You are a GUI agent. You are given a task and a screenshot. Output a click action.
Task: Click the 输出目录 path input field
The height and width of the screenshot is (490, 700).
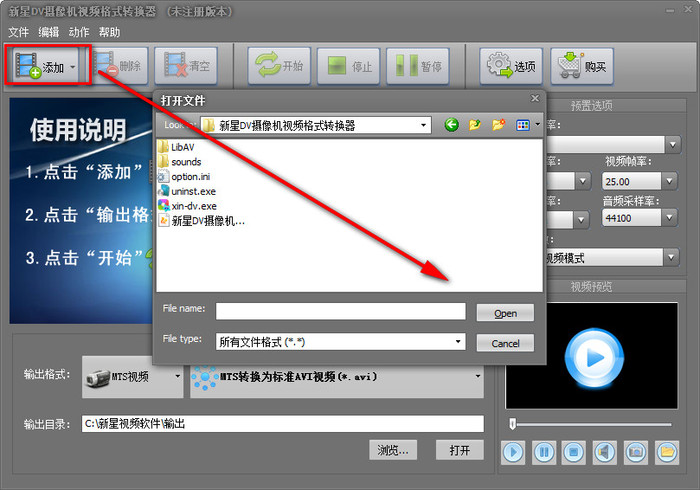point(283,424)
